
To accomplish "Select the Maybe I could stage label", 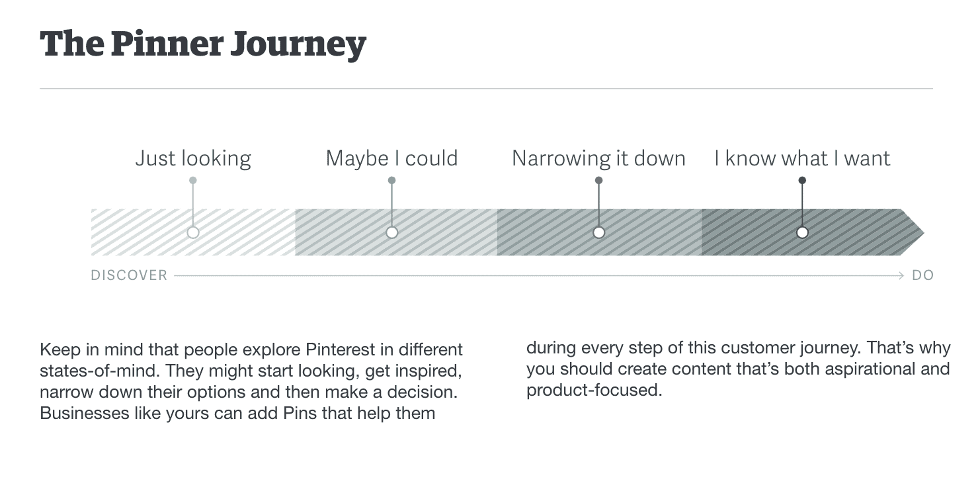I will click(391, 158).
